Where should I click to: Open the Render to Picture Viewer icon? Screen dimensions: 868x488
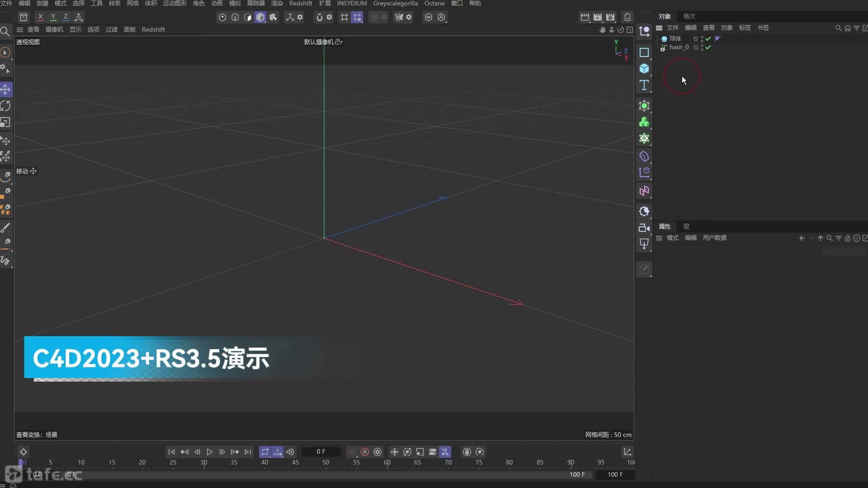pyautogui.click(x=598, y=17)
